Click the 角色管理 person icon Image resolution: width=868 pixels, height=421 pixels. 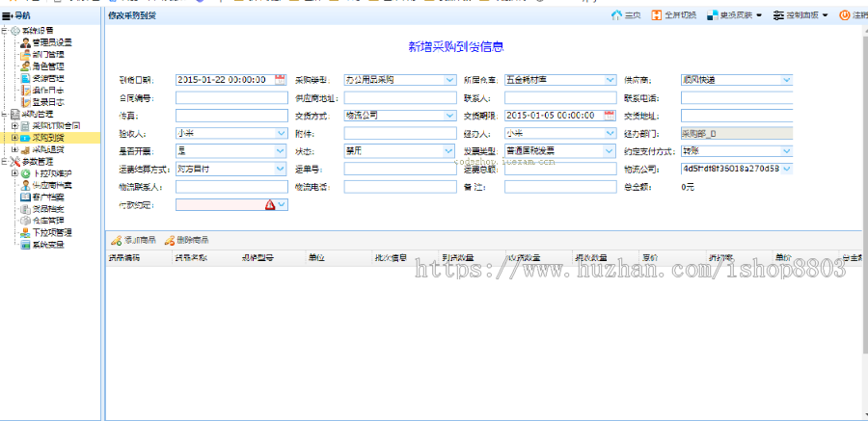(x=25, y=66)
